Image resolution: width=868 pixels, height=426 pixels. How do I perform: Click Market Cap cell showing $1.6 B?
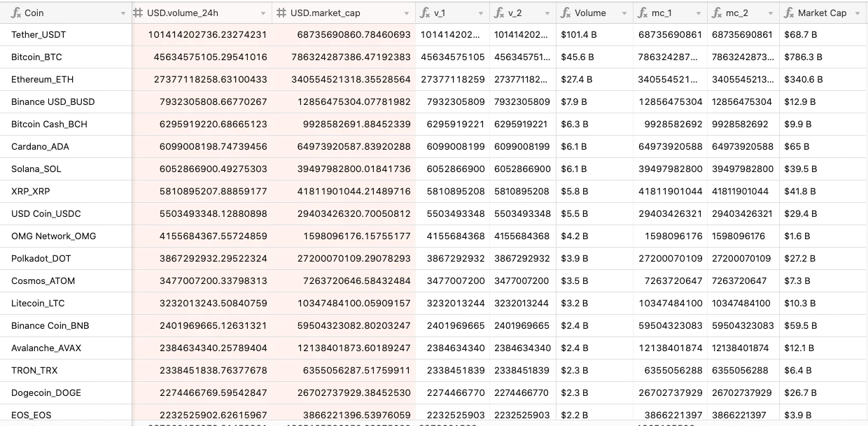823,236
